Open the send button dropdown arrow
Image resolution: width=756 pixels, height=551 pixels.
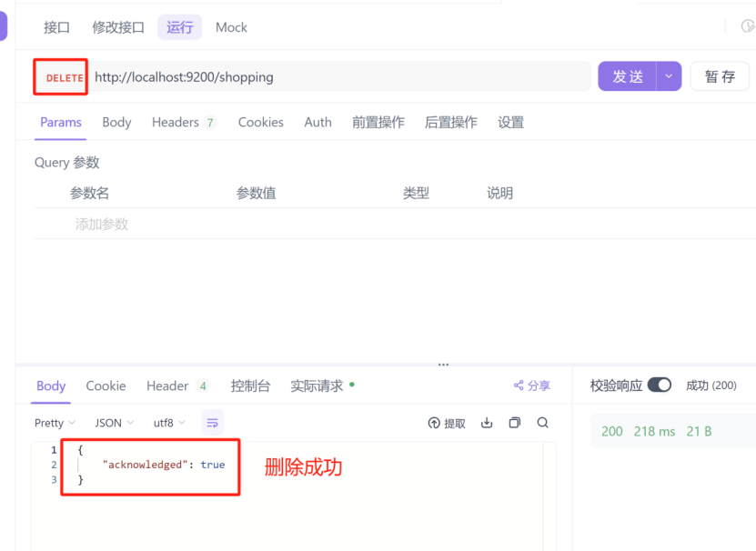click(669, 76)
